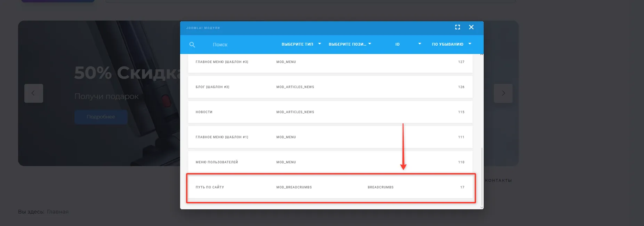Open the 'Выберите тип' dropdown

pos(301,44)
